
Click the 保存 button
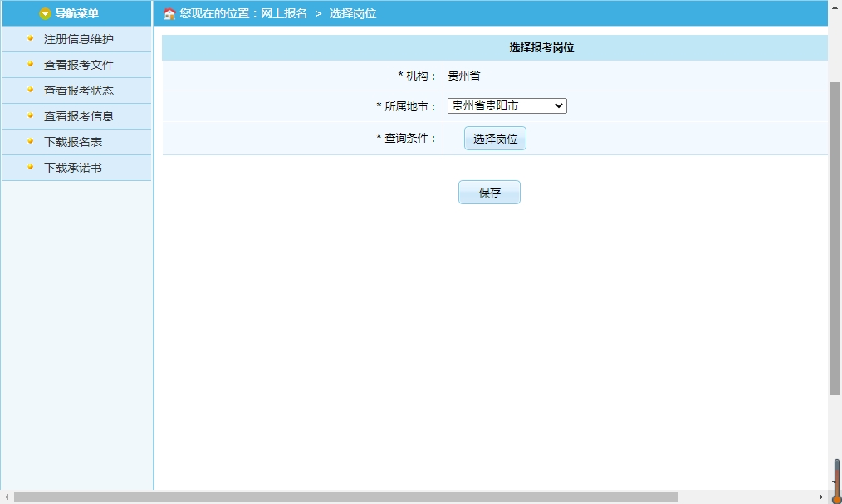point(489,193)
